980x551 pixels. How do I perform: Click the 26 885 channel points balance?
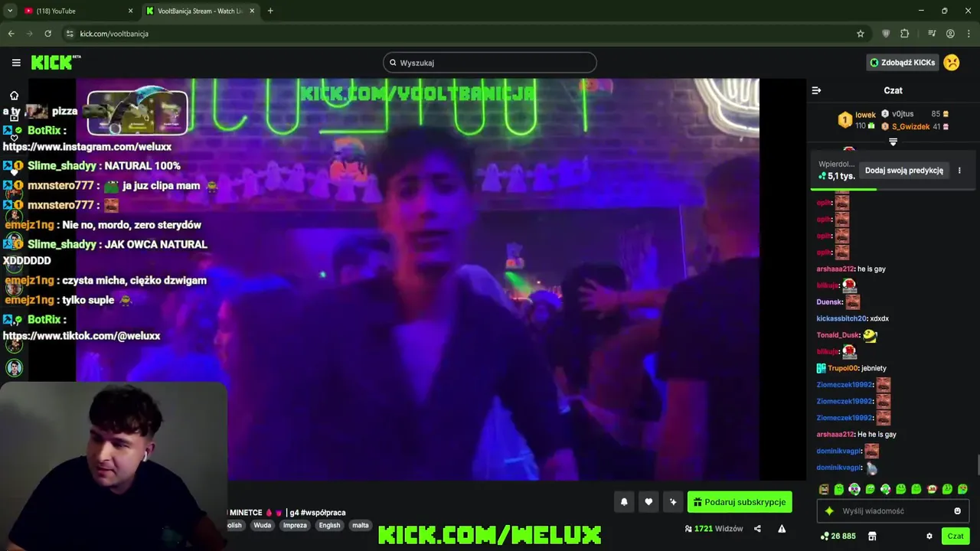pyautogui.click(x=838, y=536)
